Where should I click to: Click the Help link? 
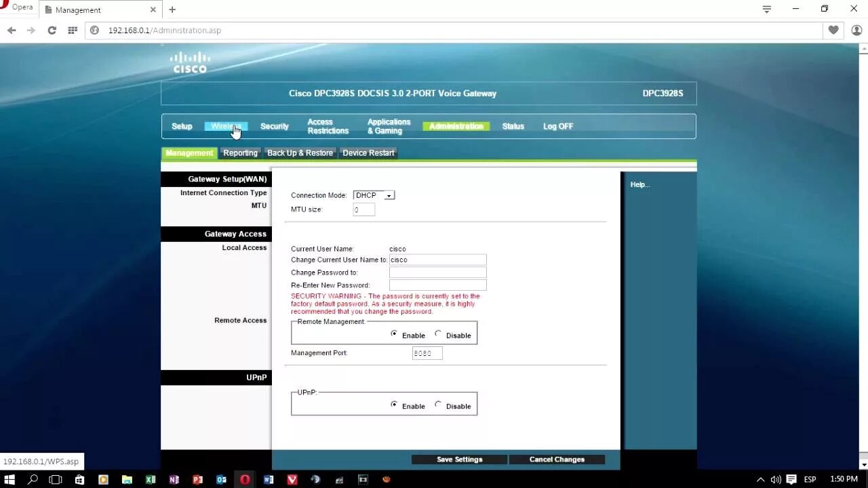tap(639, 184)
